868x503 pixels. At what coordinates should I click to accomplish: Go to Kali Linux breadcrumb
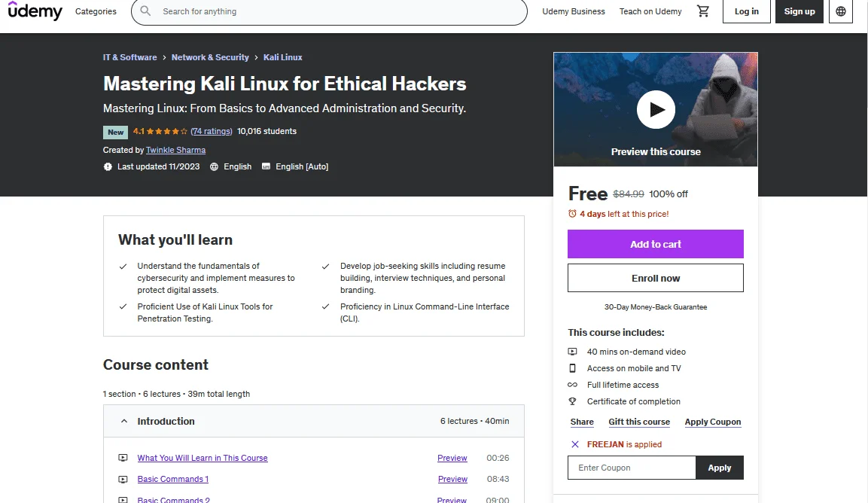[282, 57]
